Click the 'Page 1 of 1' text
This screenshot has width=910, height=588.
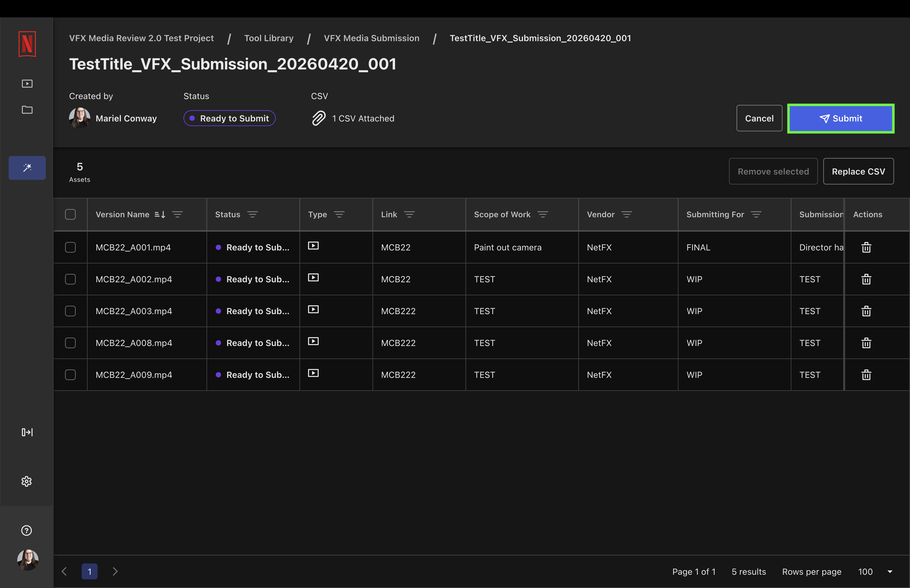click(694, 572)
